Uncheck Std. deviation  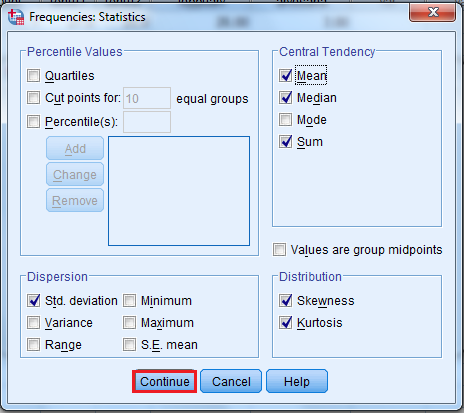pos(34,300)
